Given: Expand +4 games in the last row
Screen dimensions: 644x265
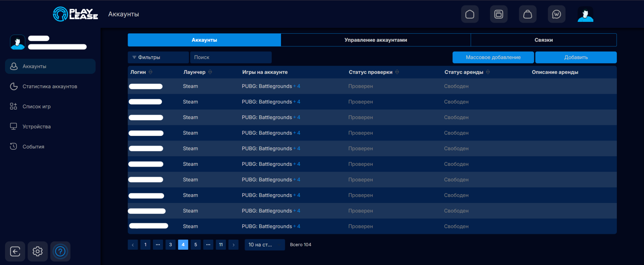Looking at the screenshot, I should click(x=297, y=226).
